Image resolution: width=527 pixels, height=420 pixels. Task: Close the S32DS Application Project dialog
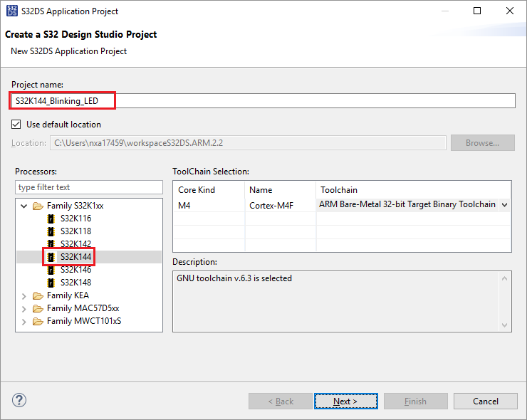(509, 11)
